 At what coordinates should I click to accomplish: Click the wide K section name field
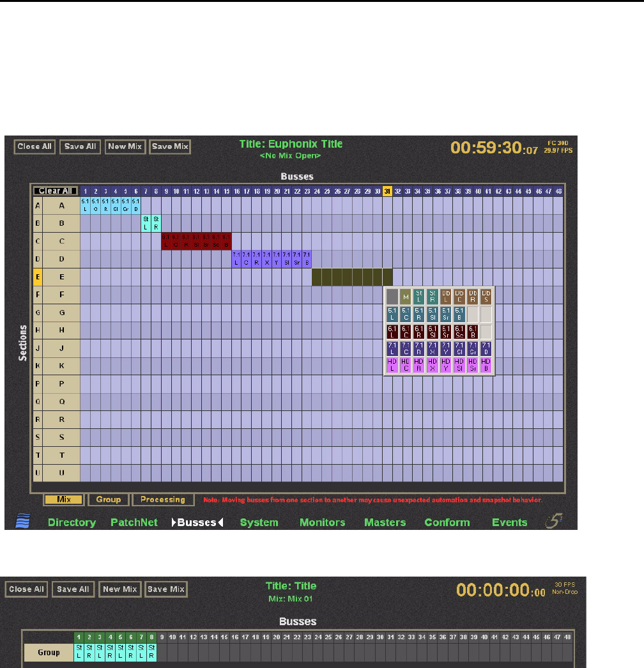point(61,366)
